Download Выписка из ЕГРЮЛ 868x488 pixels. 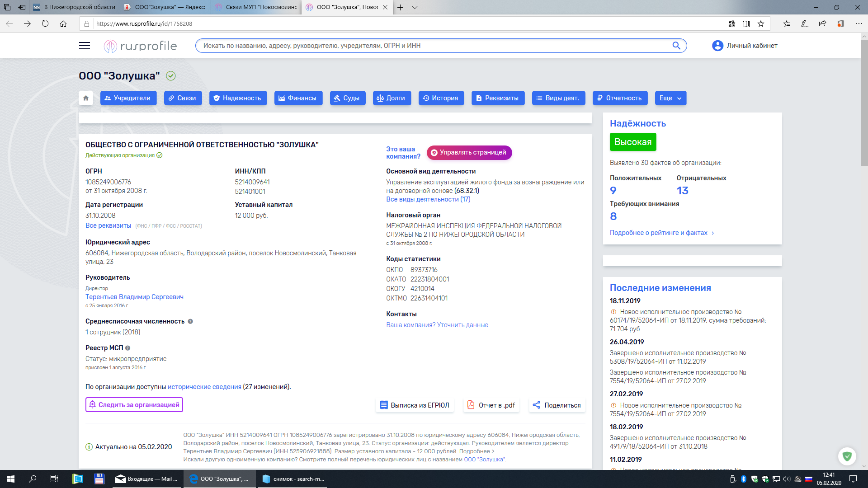(415, 405)
